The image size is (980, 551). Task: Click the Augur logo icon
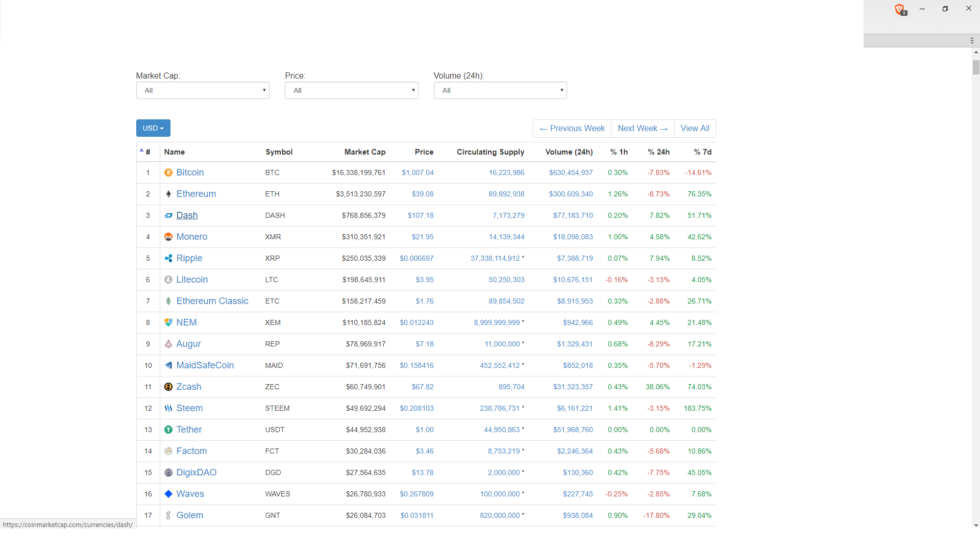coord(168,344)
